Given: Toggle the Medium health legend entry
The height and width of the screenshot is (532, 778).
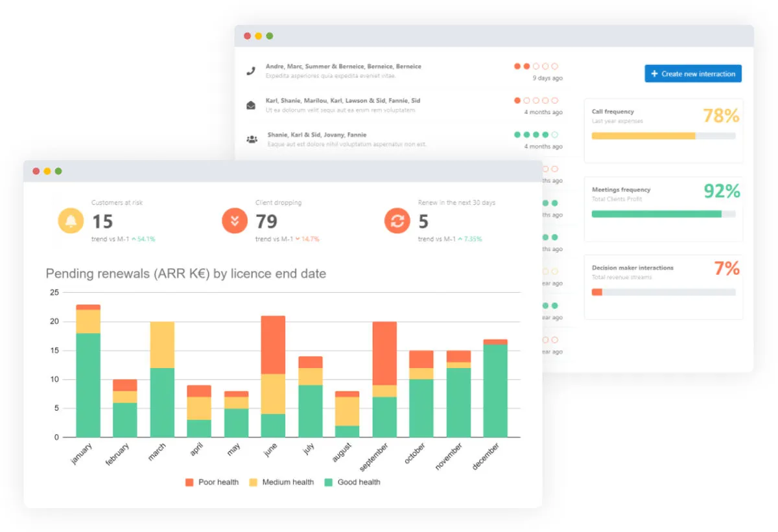Looking at the screenshot, I should [x=281, y=482].
